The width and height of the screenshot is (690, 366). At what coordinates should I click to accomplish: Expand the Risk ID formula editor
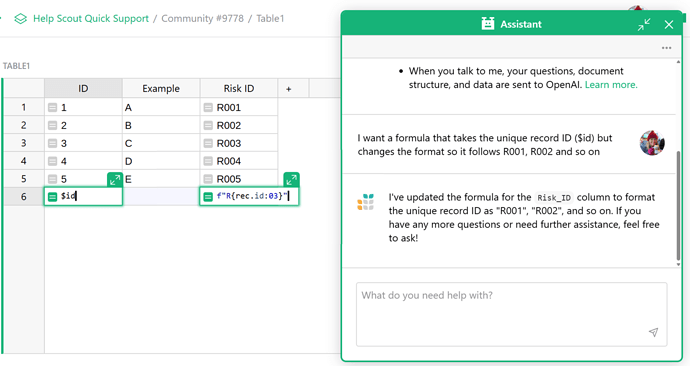(291, 179)
